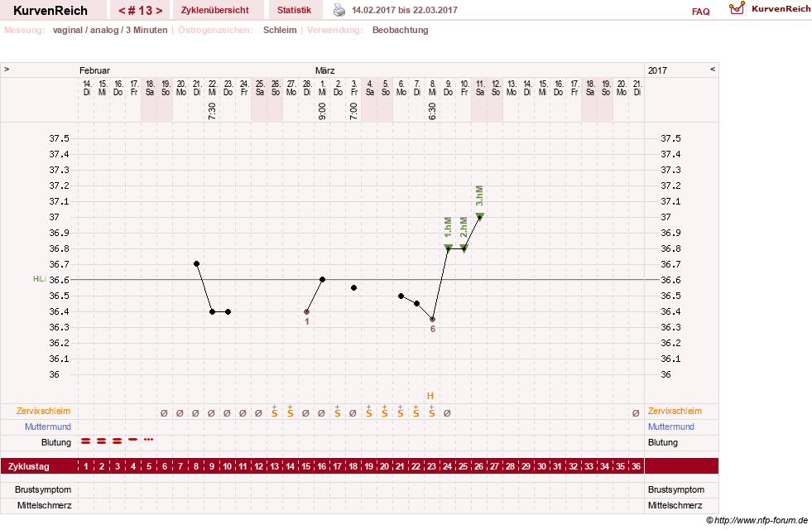Go to previous cycle with the left arrow '<'
The image size is (812, 530).
coord(122,11)
